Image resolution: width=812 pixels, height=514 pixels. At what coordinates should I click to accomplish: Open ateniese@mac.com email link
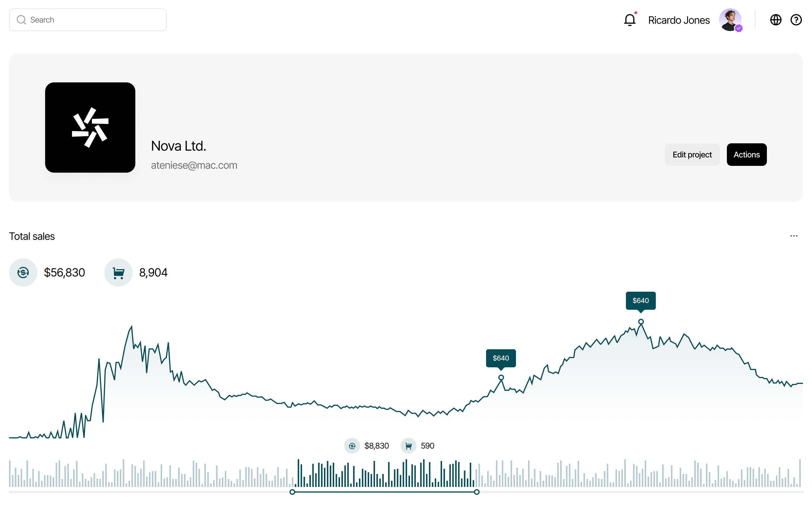(x=194, y=165)
